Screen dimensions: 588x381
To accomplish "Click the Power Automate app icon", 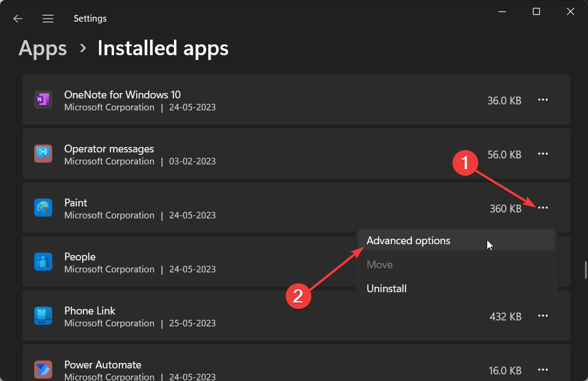I will [x=43, y=370].
